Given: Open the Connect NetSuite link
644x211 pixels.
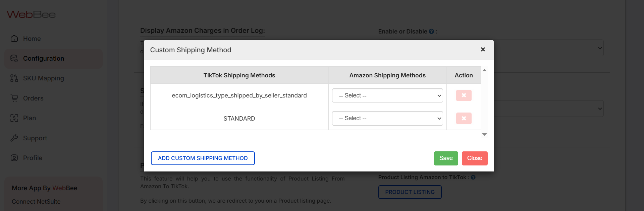Looking at the screenshot, I should pos(36,202).
